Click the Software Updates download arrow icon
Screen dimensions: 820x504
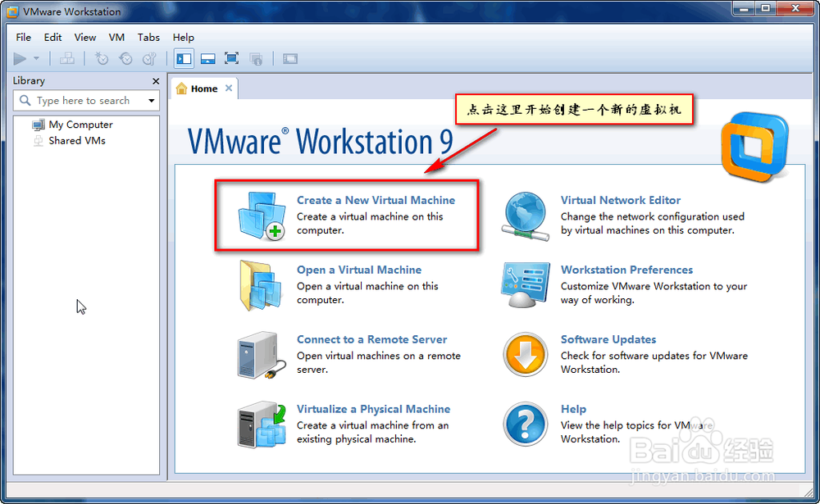525,355
